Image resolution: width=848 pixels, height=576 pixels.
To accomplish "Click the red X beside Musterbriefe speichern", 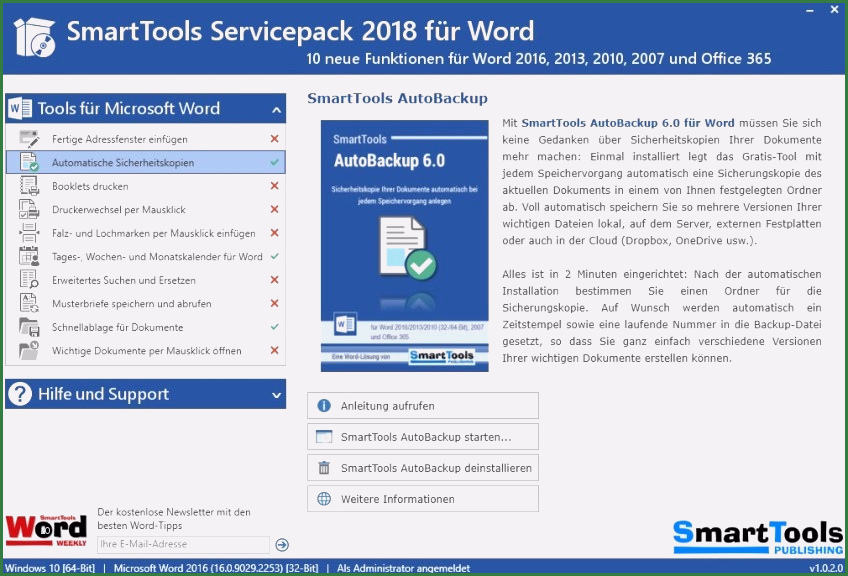I will click(x=275, y=303).
